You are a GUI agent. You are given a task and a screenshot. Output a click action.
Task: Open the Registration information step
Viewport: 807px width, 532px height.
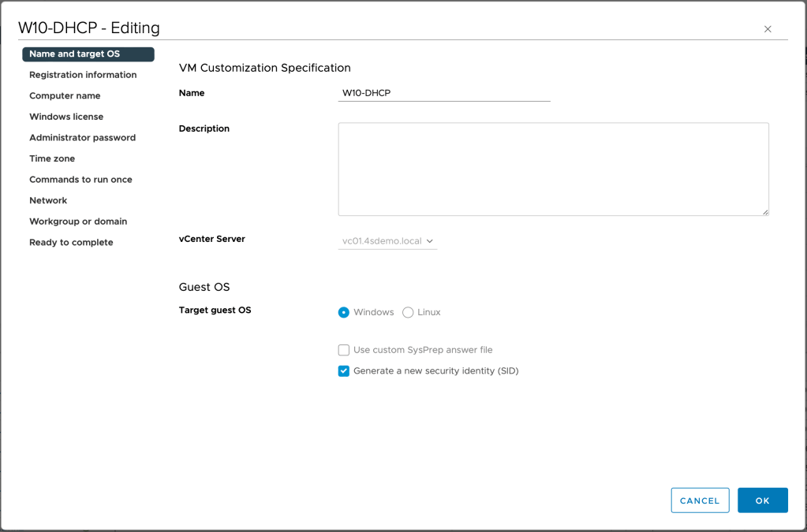pyautogui.click(x=83, y=75)
